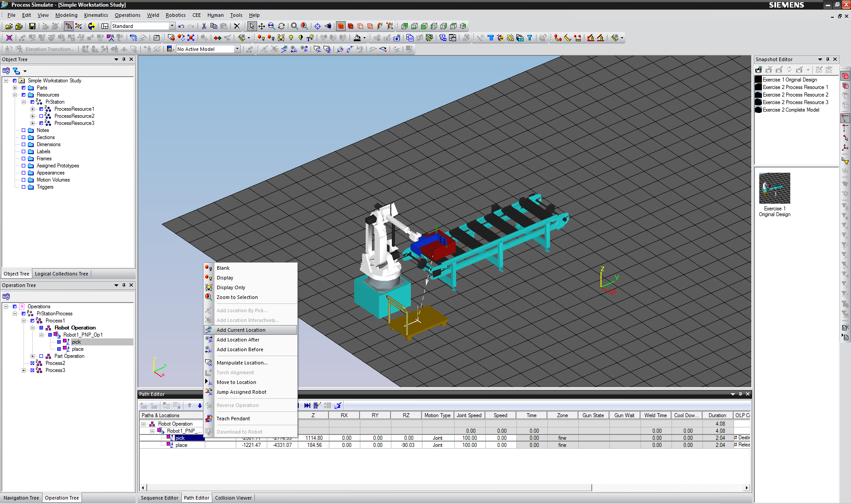The image size is (851, 504).
Task: Open the Navigation Tree tab
Action: [x=21, y=498]
